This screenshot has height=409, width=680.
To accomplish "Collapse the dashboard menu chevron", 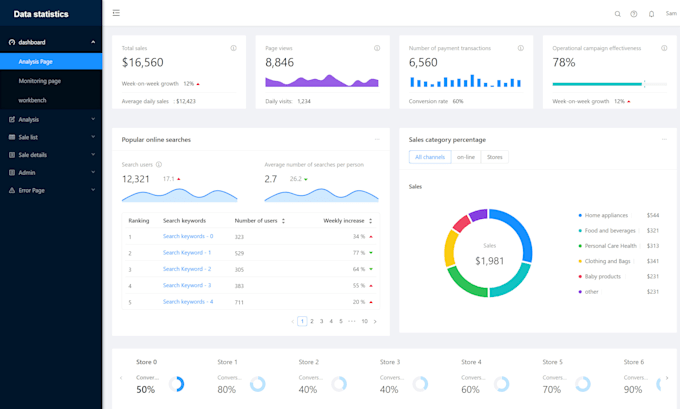I will (93, 42).
